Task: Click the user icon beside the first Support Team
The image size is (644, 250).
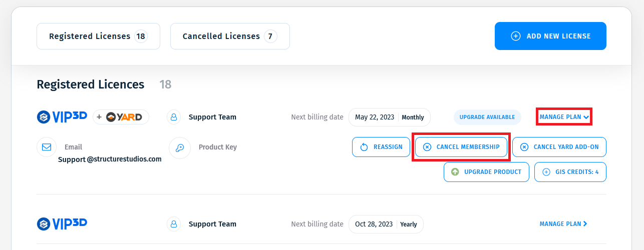Action: 174,117
